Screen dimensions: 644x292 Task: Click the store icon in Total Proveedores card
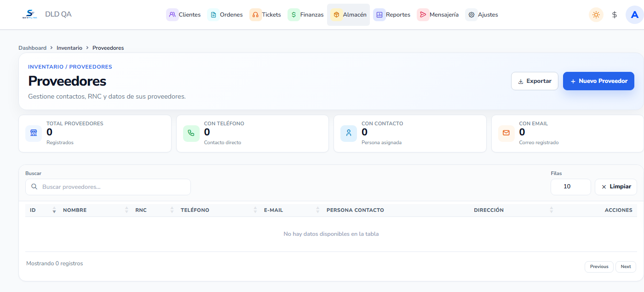(33, 133)
